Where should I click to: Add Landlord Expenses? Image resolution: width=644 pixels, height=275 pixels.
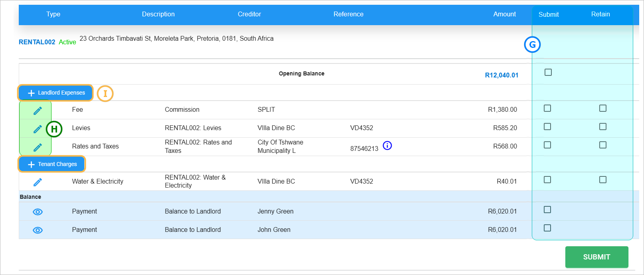point(55,93)
